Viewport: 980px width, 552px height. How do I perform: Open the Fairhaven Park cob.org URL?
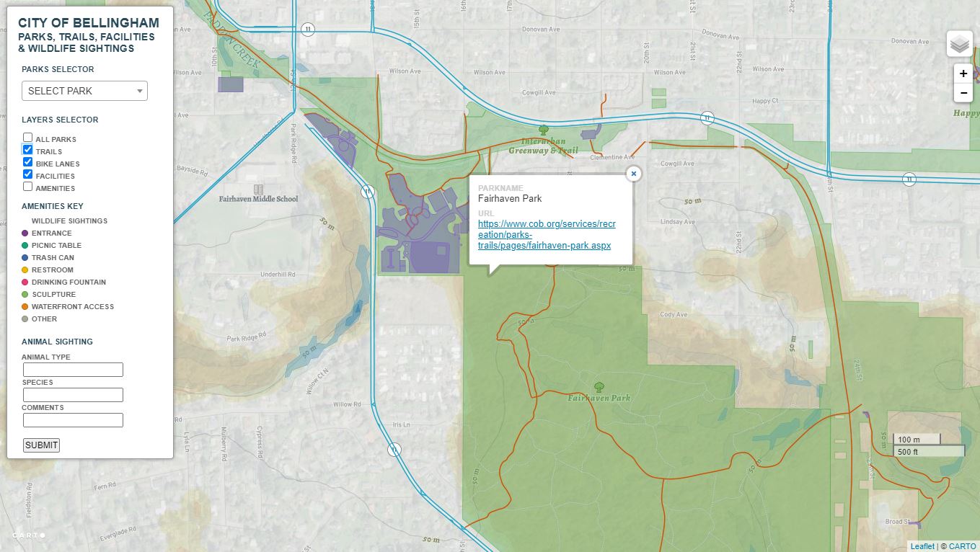pyautogui.click(x=547, y=235)
